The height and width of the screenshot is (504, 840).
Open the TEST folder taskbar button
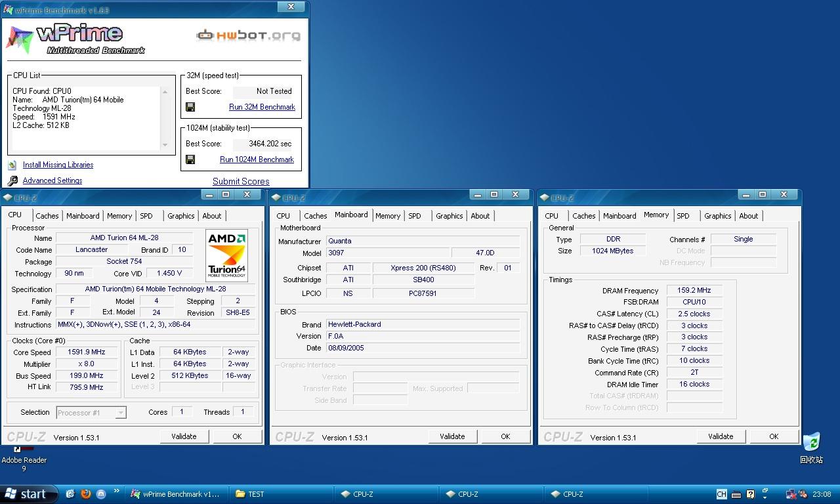[x=282, y=494]
